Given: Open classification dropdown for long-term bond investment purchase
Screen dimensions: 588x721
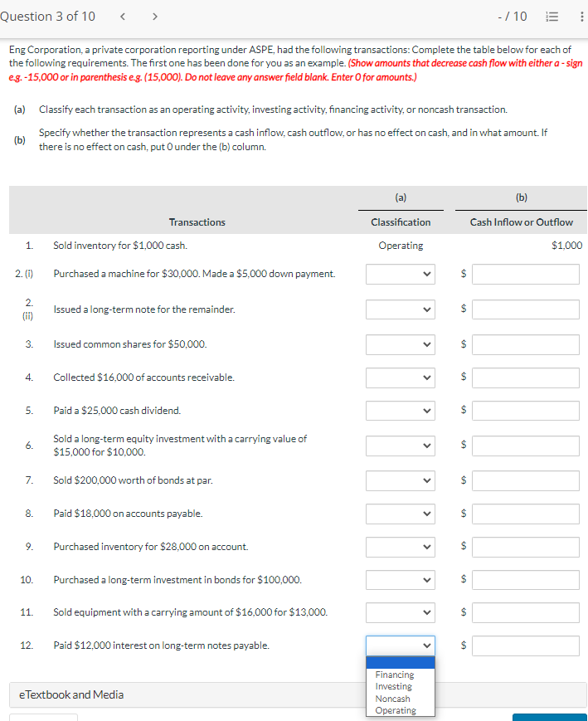Looking at the screenshot, I should [x=401, y=579].
